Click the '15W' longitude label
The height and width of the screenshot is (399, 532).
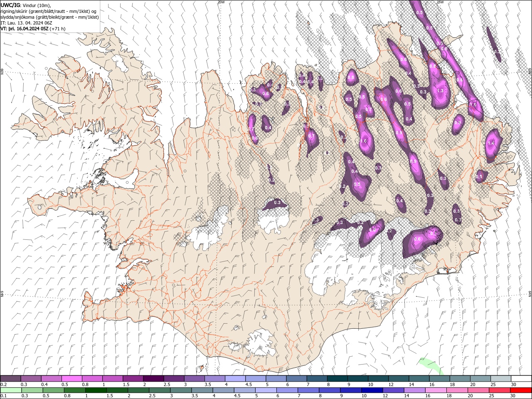coord(441,2)
